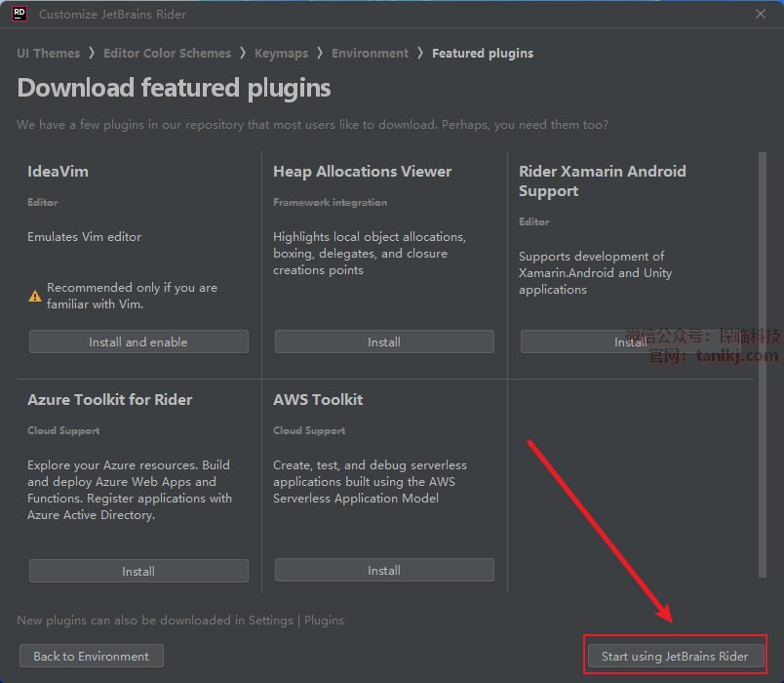This screenshot has width=784, height=683.
Task: Install the Azure Toolkit for Rider
Action: pos(138,571)
